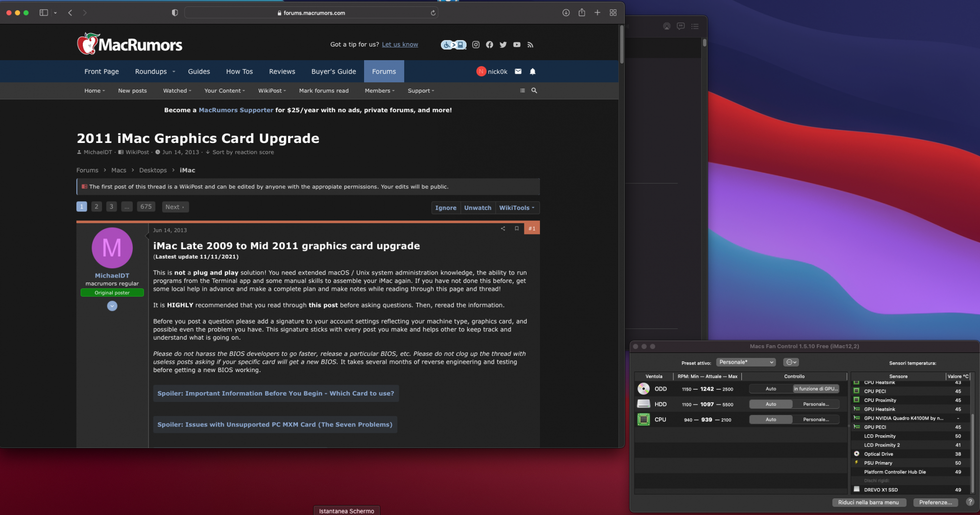This screenshot has width=980, height=515.
Task: Go back with Safari's back arrow
Action: click(70, 13)
